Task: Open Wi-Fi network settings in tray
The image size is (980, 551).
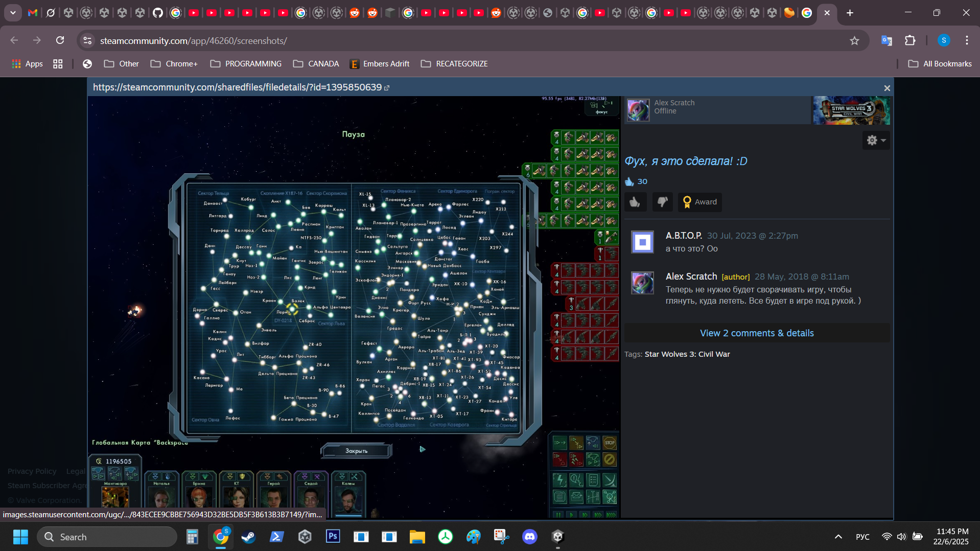Action: (886, 537)
